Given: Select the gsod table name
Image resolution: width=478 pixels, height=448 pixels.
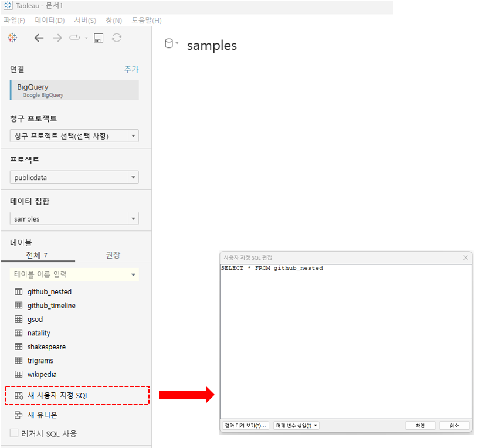Looking at the screenshot, I should 35,319.
